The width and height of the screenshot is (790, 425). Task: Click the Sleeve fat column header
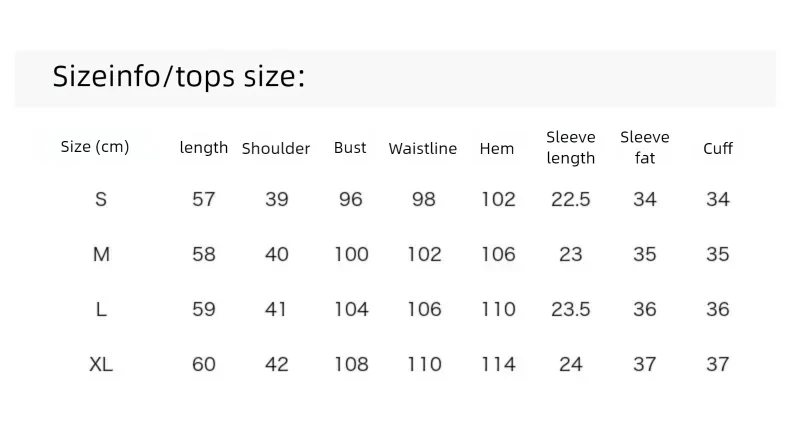(x=645, y=148)
